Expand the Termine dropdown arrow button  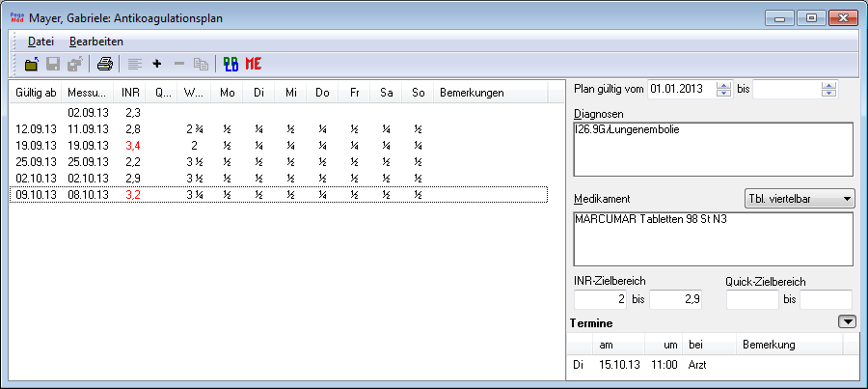click(x=846, y=322)
